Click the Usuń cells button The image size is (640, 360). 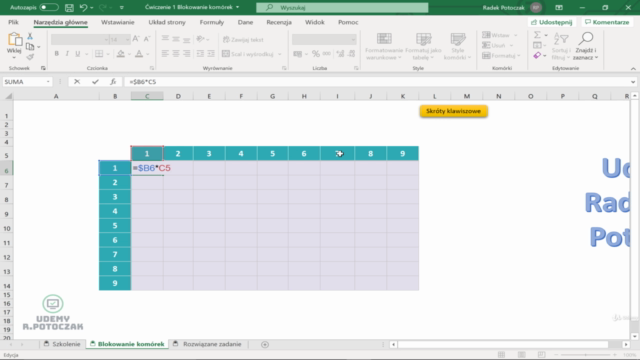[x=494, y=45]
